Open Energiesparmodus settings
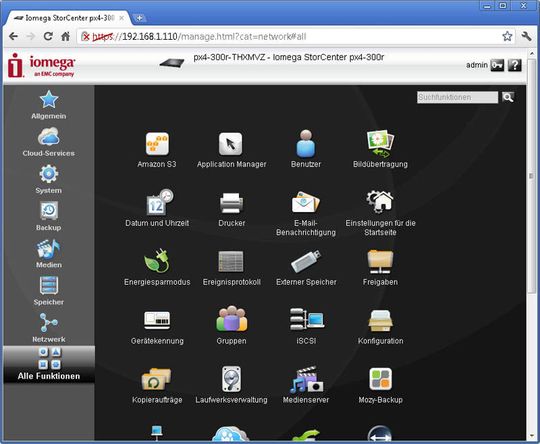This screenshot has width=540, height=444. [x=157, y=267]
